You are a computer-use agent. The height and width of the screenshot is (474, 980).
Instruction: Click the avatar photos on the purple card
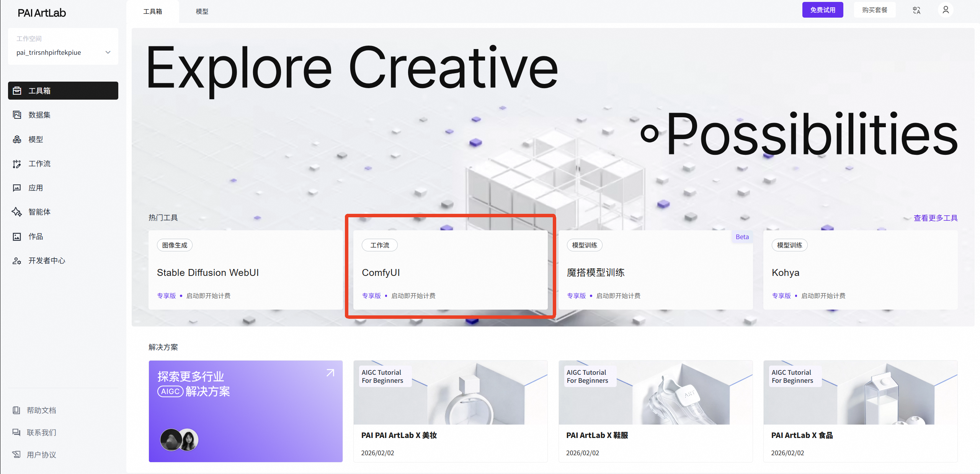pos(179,440)
